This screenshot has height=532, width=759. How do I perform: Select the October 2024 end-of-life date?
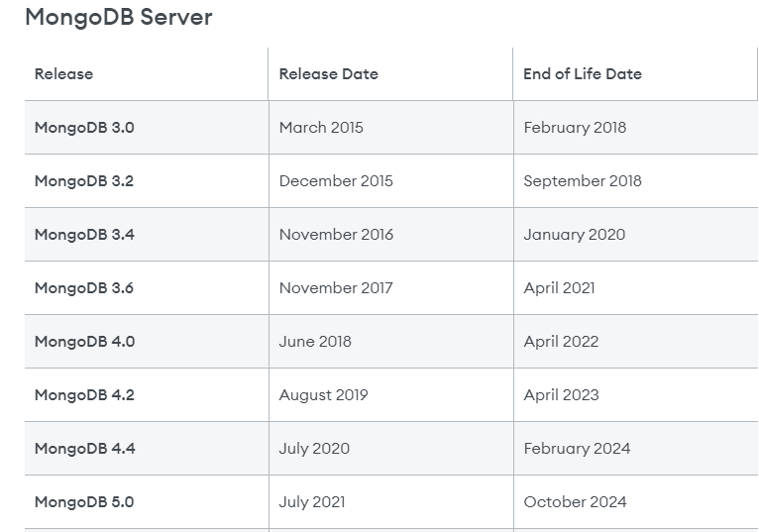(575, 501)
